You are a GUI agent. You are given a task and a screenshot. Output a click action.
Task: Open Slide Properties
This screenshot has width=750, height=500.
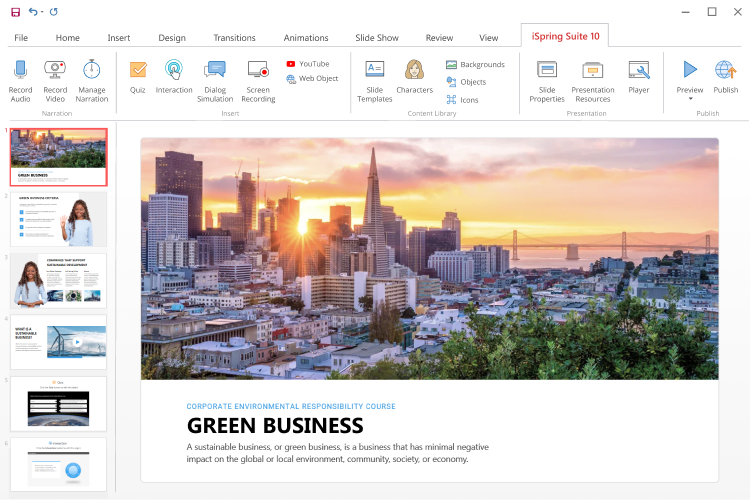tap(547, 81)
